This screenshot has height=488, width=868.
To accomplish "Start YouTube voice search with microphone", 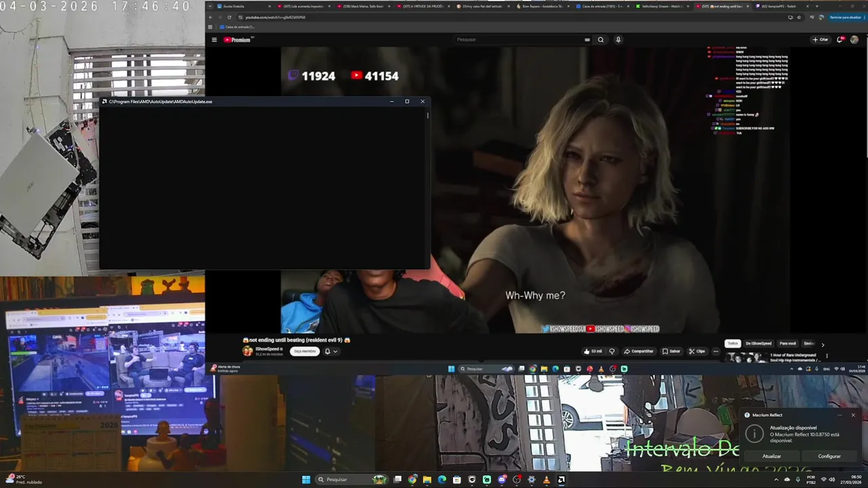I will pos(618,39).
